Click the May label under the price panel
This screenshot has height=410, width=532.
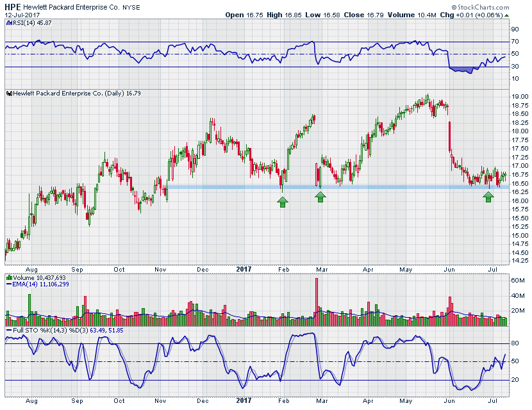(406, 270)
